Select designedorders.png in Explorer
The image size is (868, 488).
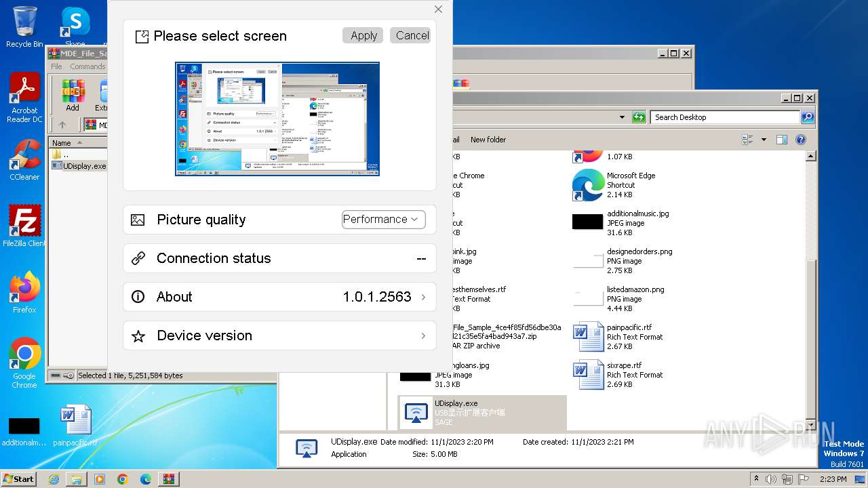tap(622, 261)
